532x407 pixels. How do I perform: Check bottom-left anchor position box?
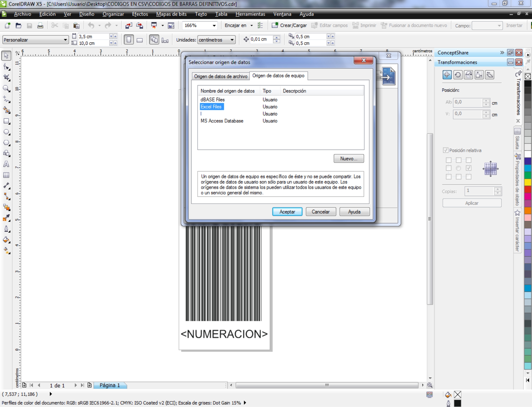[449, 177]
